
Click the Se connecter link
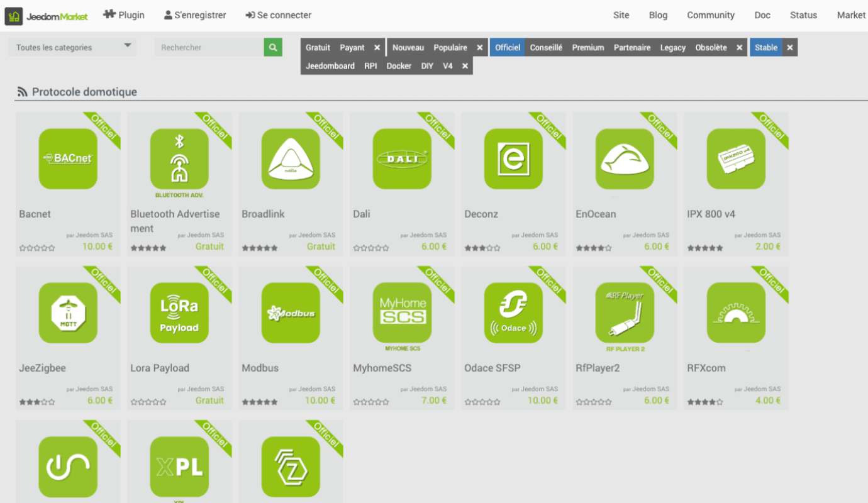[x=279, y=15]
